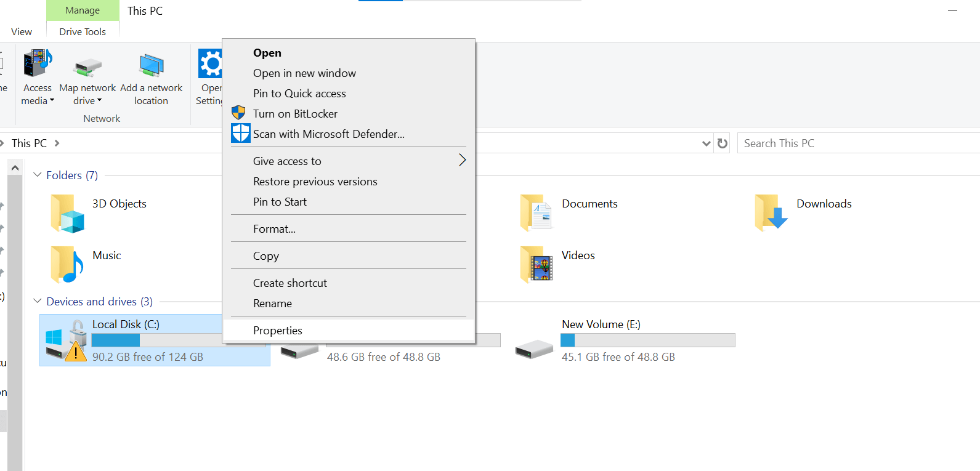Click the Access media icon

point(38,63)
